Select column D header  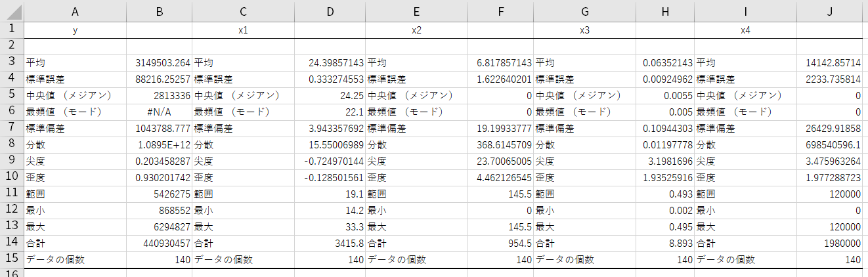tap(330, 11)
